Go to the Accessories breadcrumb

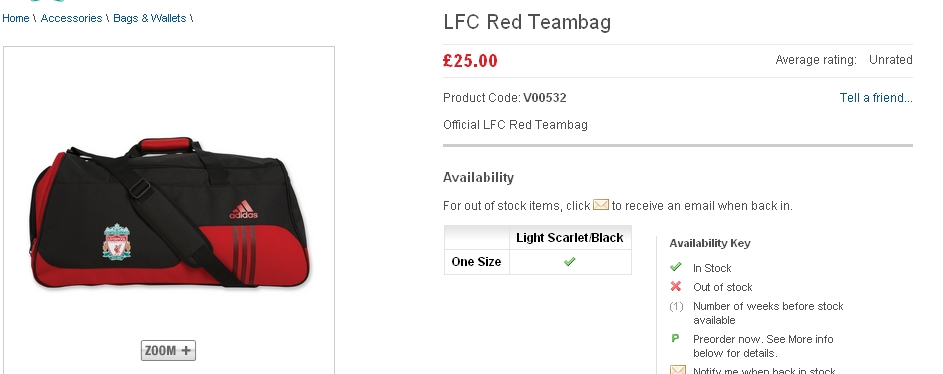(71, 18)
